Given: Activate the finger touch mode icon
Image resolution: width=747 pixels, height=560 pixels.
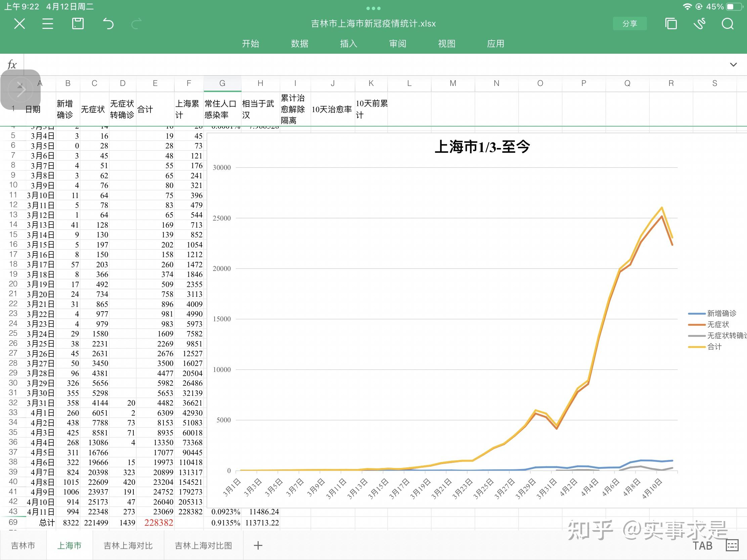Looking at the screenshot, I should click(699, 24).
